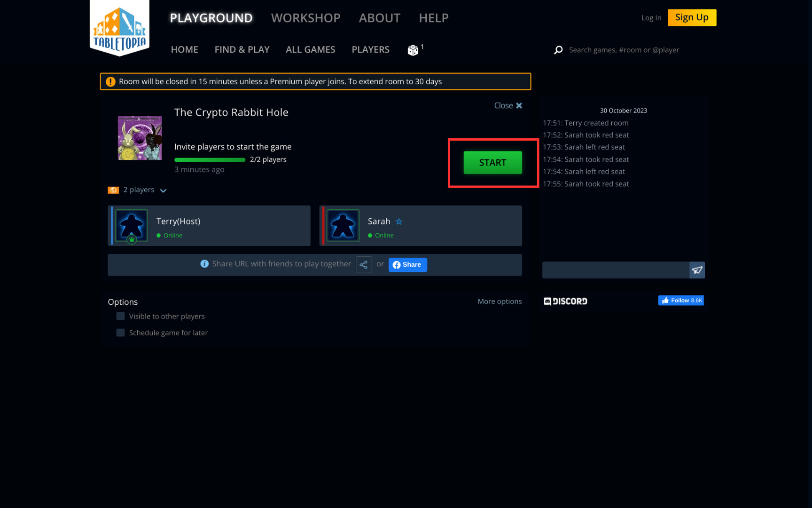The width and height of the screenshot is (812, 508).
Task: Switch to the WORKSHOP tab
Action: [x=305, y=18]
